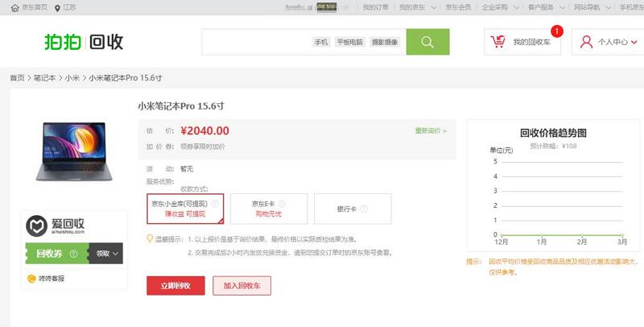
Task: Click the 咚咚客服 chat icon
Action: 31,279
